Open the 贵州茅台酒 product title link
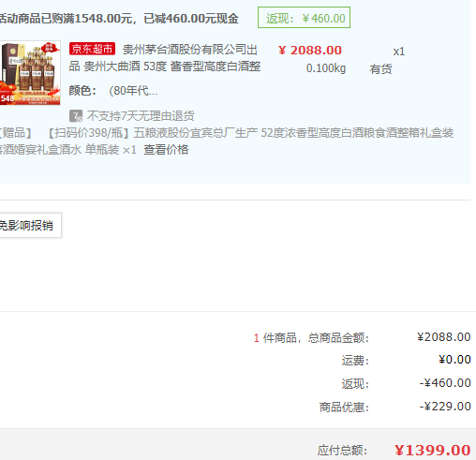This screenshot has width=476, height=460. (165, 58)
